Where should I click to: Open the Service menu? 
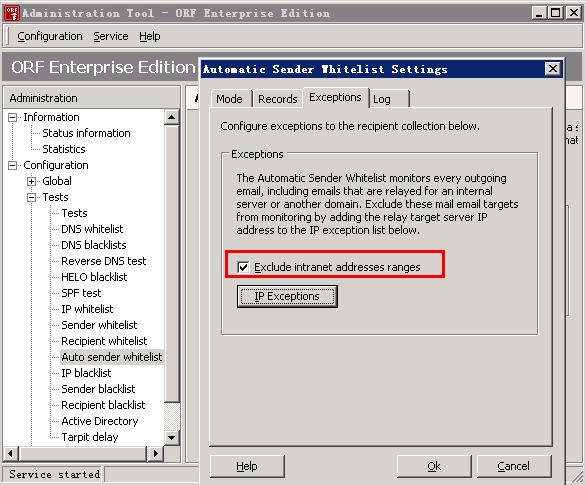111,36
